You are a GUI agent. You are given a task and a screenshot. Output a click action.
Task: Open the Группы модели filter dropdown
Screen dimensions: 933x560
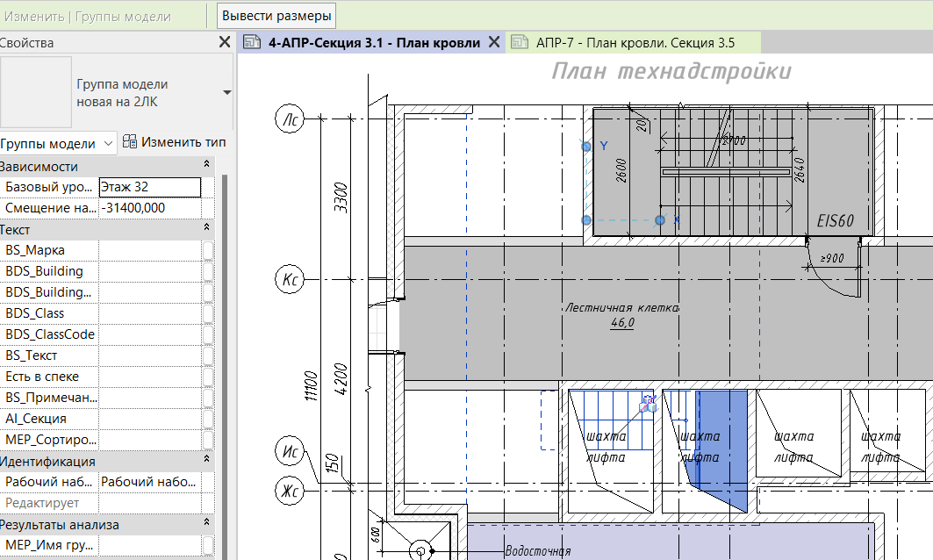57,143
